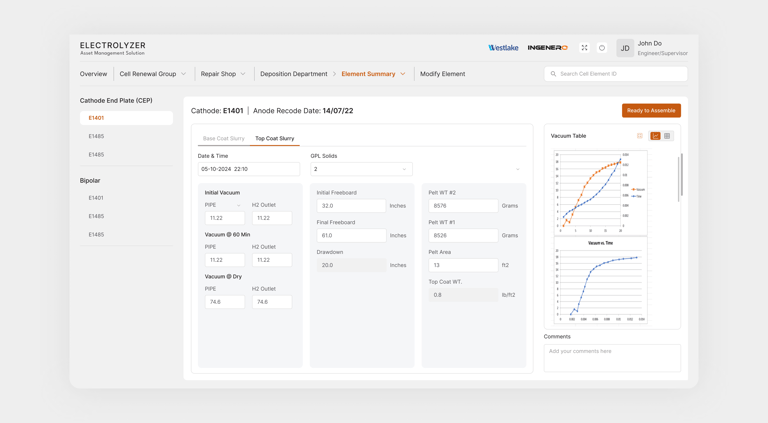Image resolution: width=768 pixels, height=423 pixels.
Task: Expand the Cell Renewal Group menu
Action: click(x=153, y=74)
